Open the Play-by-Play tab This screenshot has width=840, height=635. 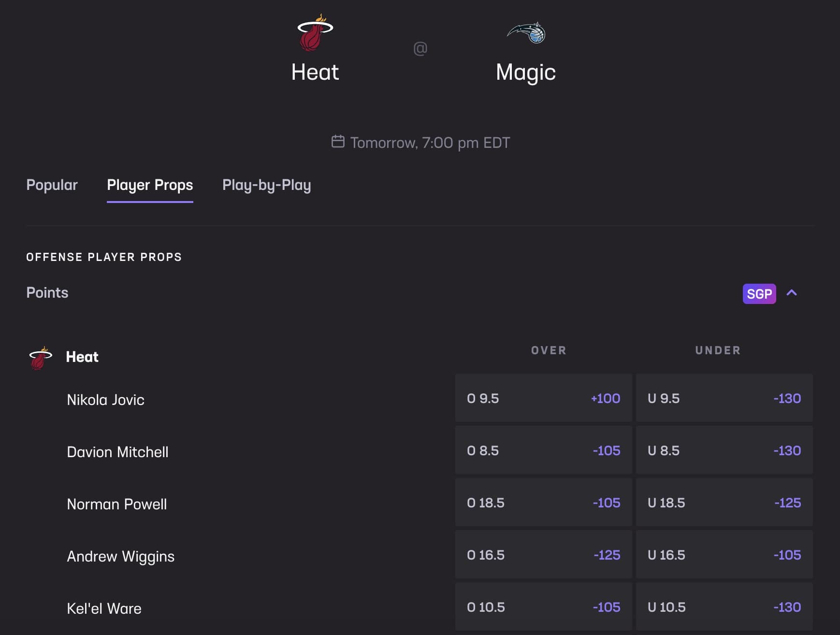pyautogui.click(x=266, y=185)
